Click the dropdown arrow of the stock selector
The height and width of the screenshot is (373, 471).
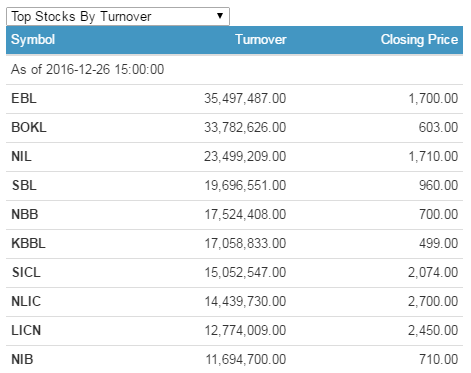220,16
